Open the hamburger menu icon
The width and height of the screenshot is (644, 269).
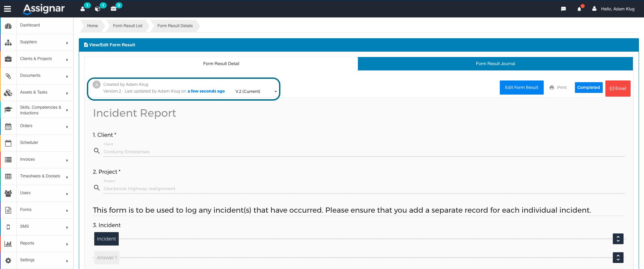[7, 9]
